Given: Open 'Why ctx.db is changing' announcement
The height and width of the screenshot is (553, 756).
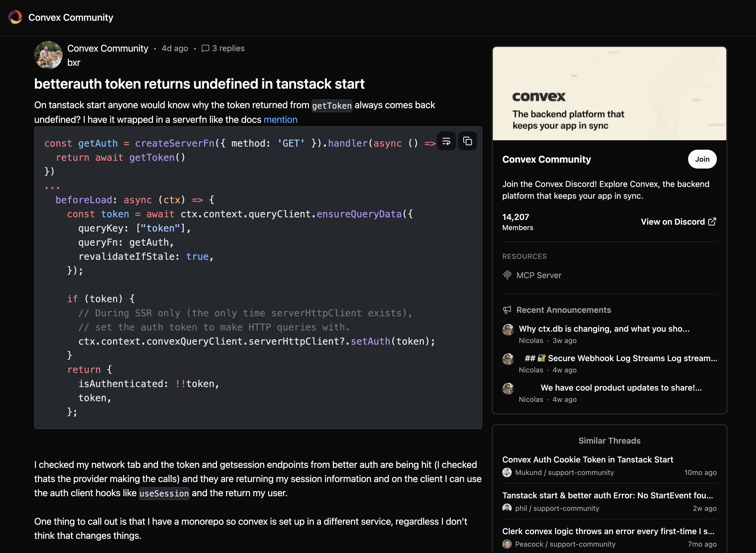Looking at the screenshot, I should coord(604,329).
